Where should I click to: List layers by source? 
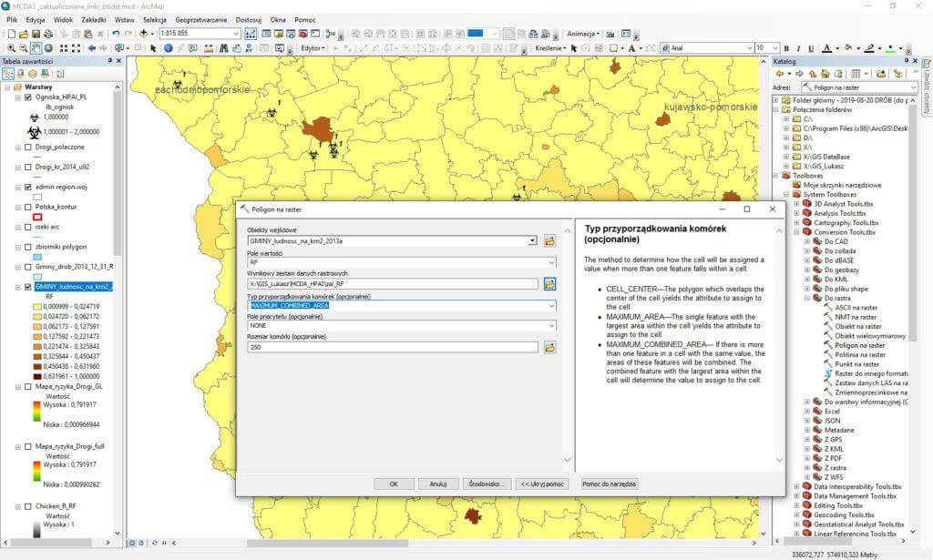click(21, 74)
